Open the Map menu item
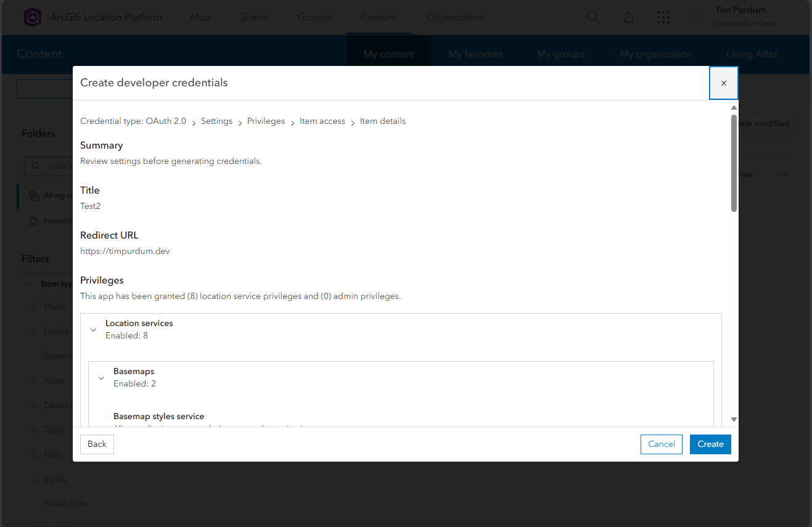Viewport: 812px width, 527px height. click(200, 17)
